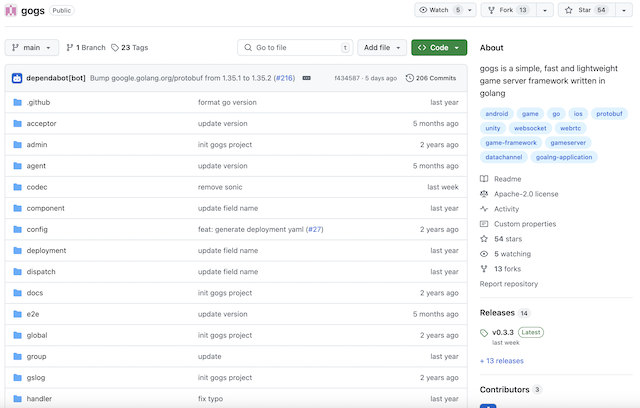
Task: Select the game-framework topic tag
Action: 511,143
